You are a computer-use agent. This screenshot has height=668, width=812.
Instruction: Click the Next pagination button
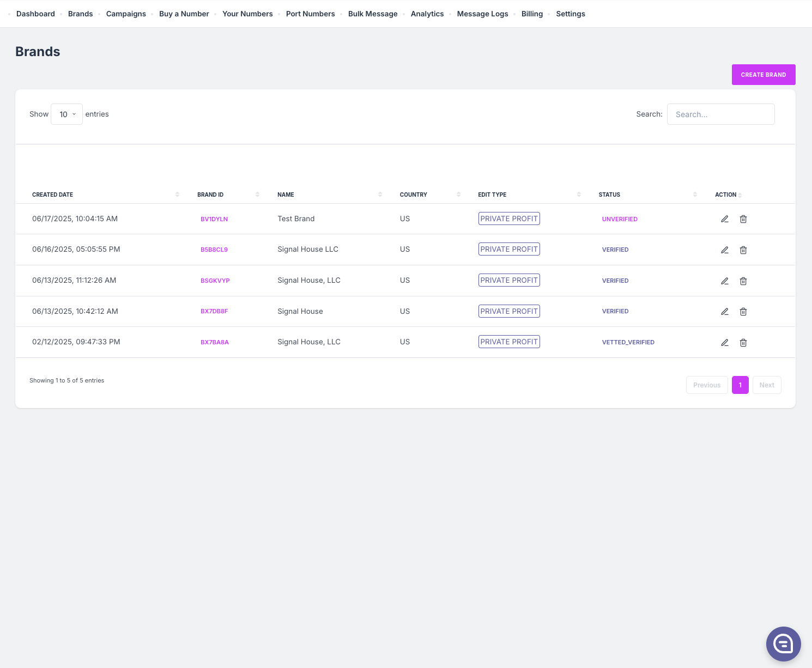tap(766, 385)
